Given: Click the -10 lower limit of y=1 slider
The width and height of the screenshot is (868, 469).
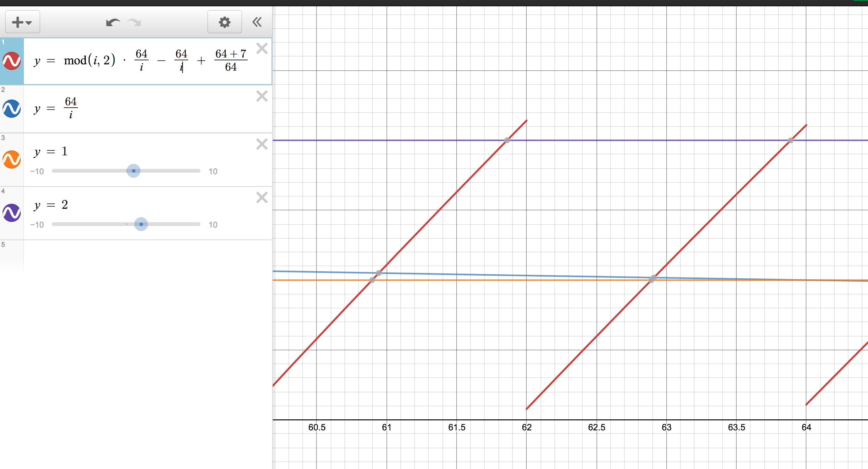Looking at the screenshot, I should (37, 171).
